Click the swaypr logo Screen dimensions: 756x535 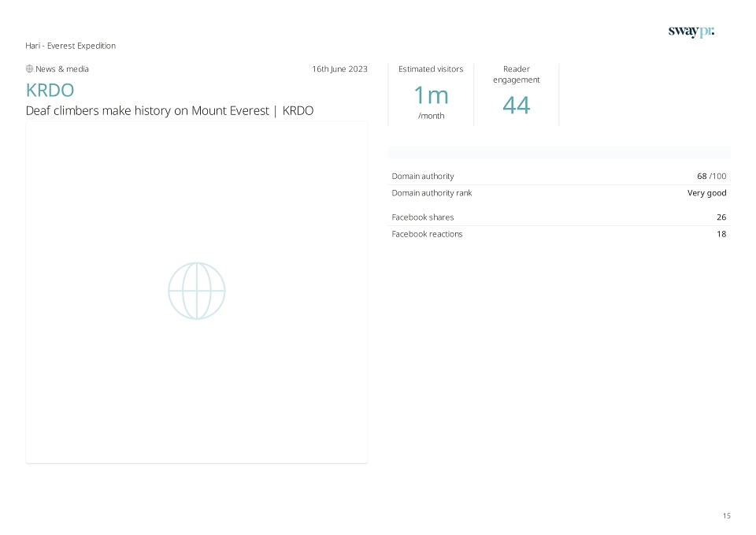click(x=691, y=32)
